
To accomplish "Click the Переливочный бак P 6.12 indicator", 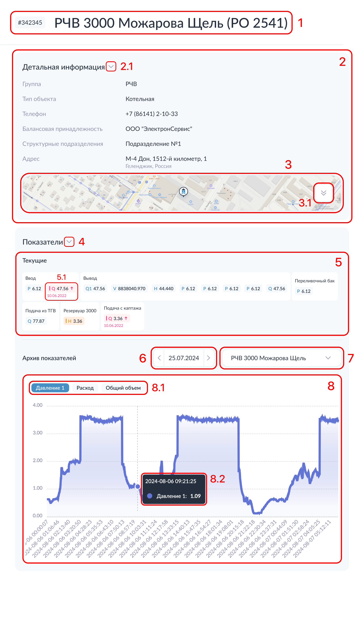I will [x=304, y=291].
